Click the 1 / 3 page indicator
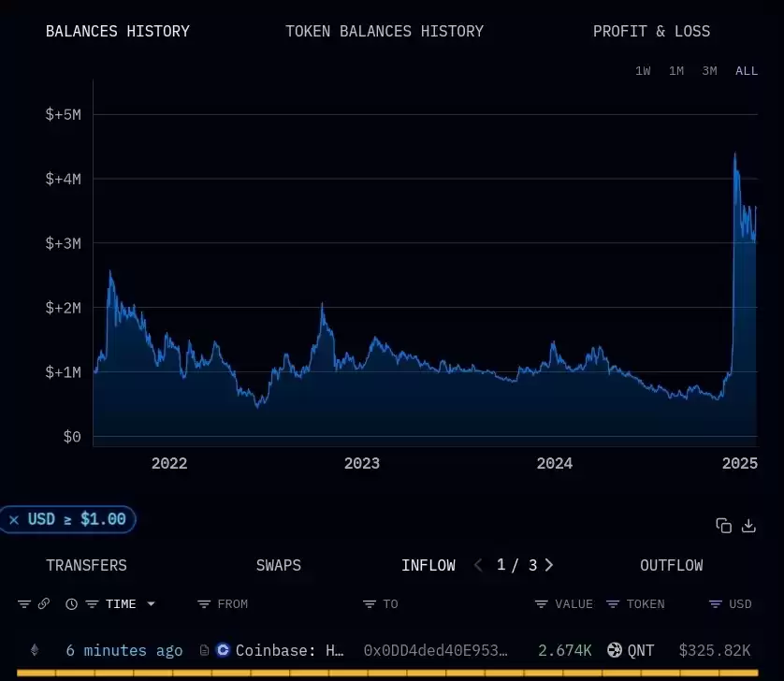Image resolution: width=784 pixels, height=681 pixels. (x=517, y=565)
